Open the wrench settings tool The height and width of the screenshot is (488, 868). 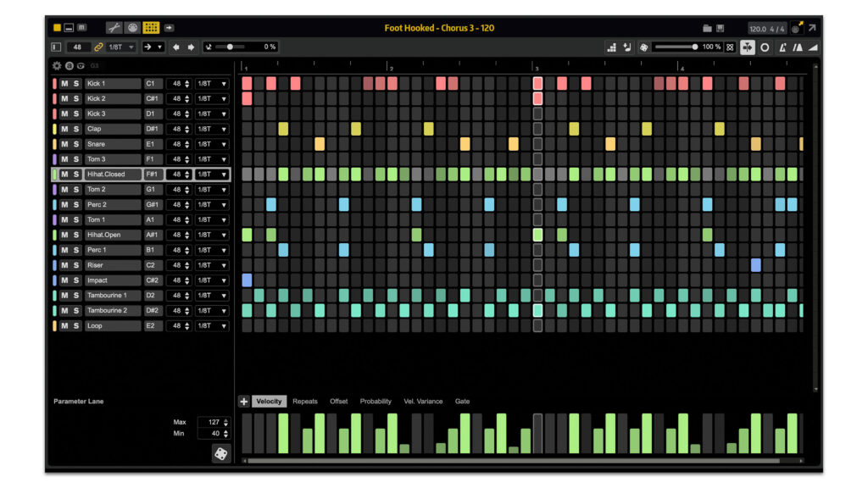click(114, 28)
